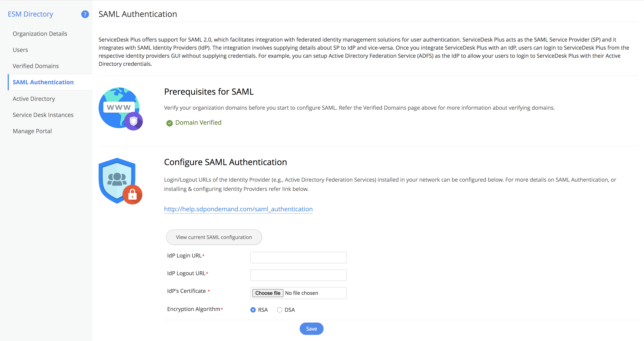Go to Service Desk Instances

pyautogui.click(x=43, y=115)
